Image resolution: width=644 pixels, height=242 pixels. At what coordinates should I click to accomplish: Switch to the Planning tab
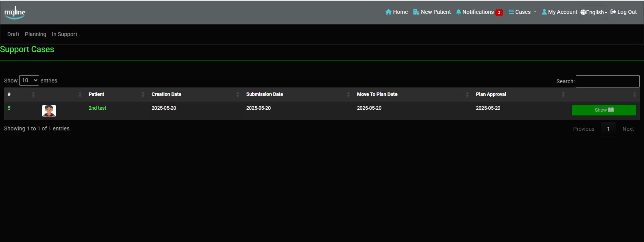click(35, 34)
